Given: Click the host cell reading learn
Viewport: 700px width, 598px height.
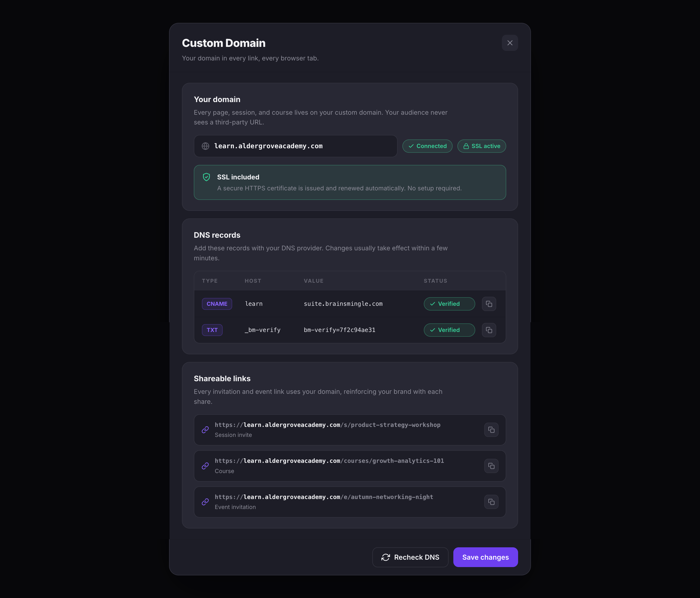Looking at the screenshot, I should (x=253, y=304).
